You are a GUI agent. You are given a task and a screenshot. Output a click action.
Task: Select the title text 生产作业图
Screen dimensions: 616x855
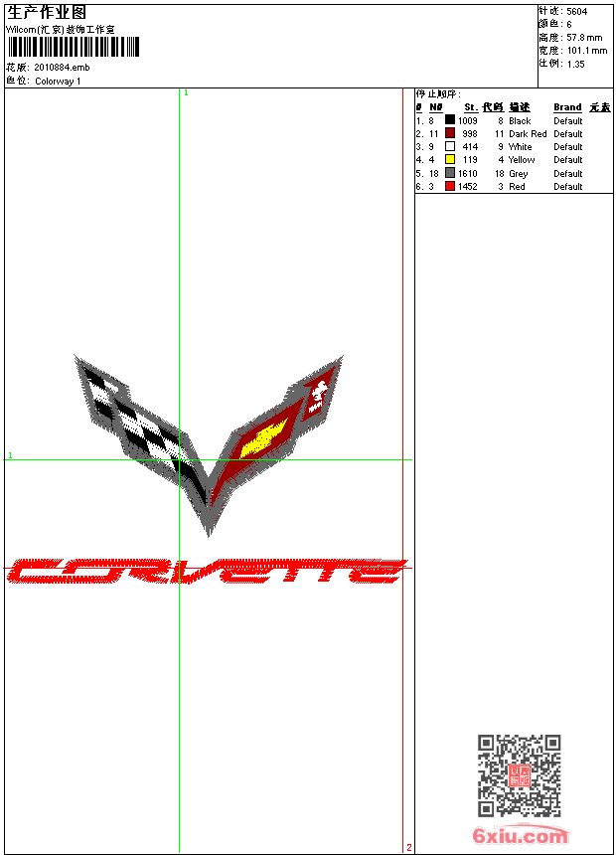pos(47,13)
